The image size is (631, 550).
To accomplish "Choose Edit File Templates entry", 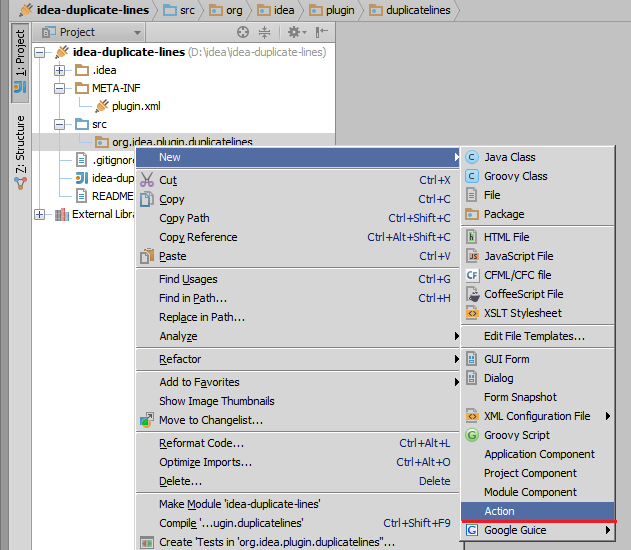I will click(x=538, y=336).
